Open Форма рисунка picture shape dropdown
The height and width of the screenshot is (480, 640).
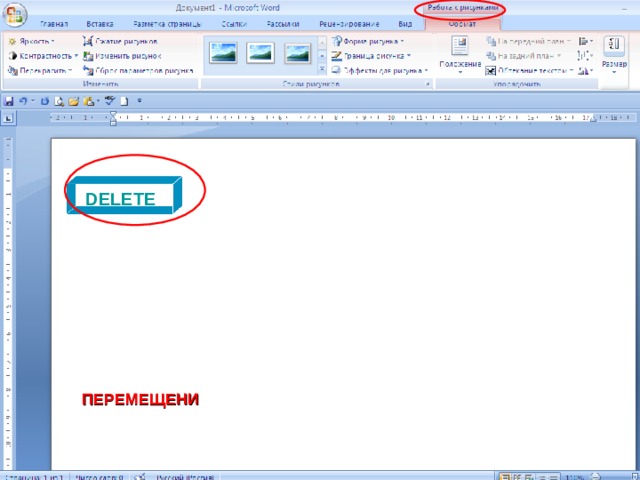(x=368, y=41)
